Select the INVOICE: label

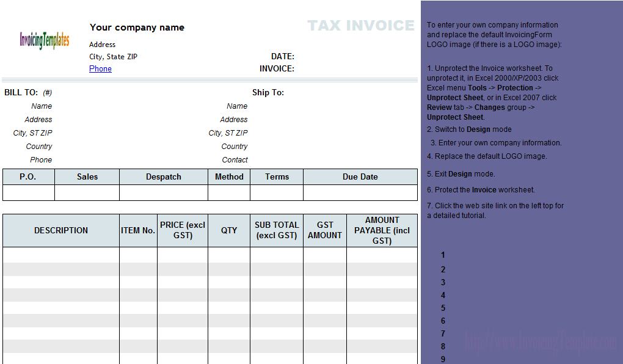(277, 69)
